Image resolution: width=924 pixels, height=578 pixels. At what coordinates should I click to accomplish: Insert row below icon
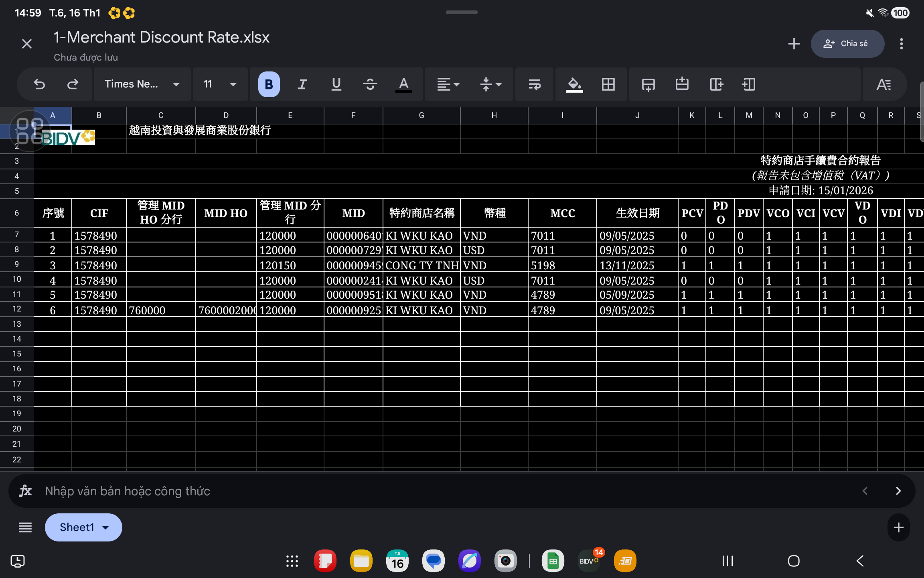pyautogui.click(x=648, y=84)
